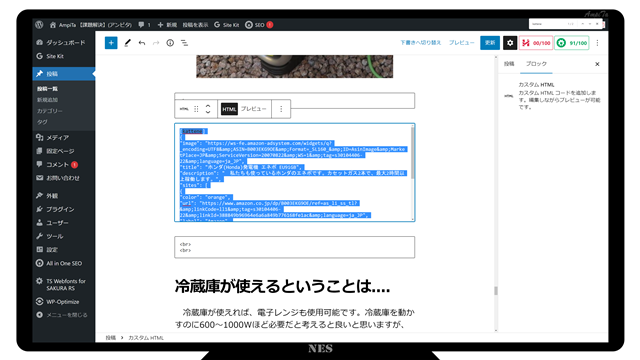Click 下書きへ切り替え link
This screenshot has height=360, width=640.
click(420, 42)
